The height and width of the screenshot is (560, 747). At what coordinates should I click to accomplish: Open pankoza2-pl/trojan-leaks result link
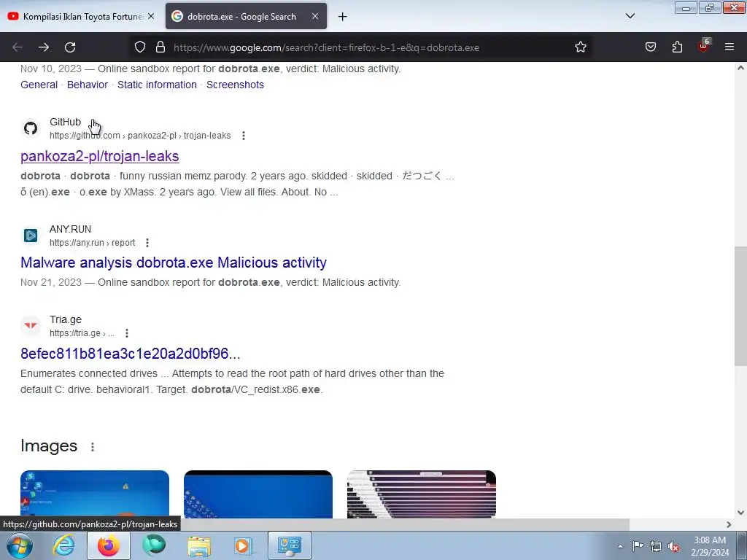(99, 156)
